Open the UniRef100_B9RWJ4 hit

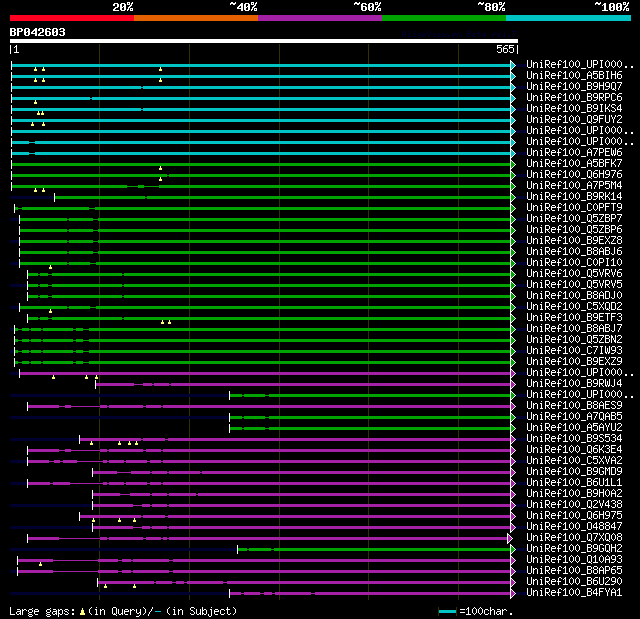[574, 384]
